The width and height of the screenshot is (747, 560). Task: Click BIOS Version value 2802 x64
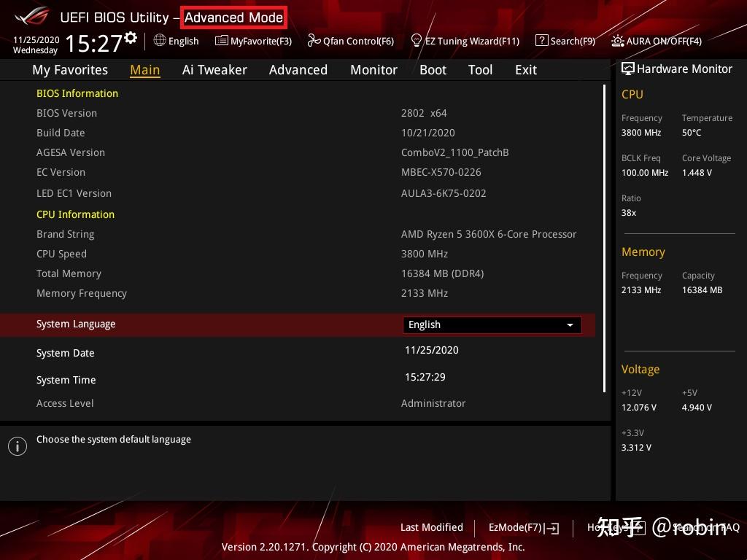click(x=424, y=113)
